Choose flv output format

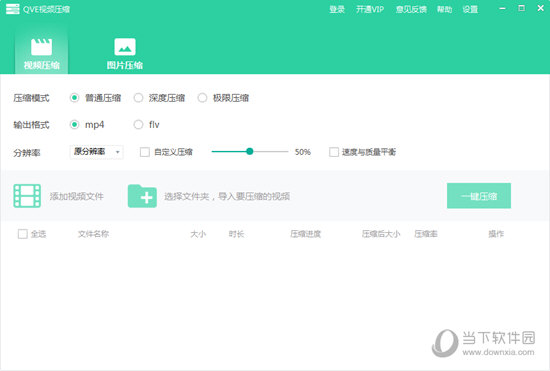(139, 124)
